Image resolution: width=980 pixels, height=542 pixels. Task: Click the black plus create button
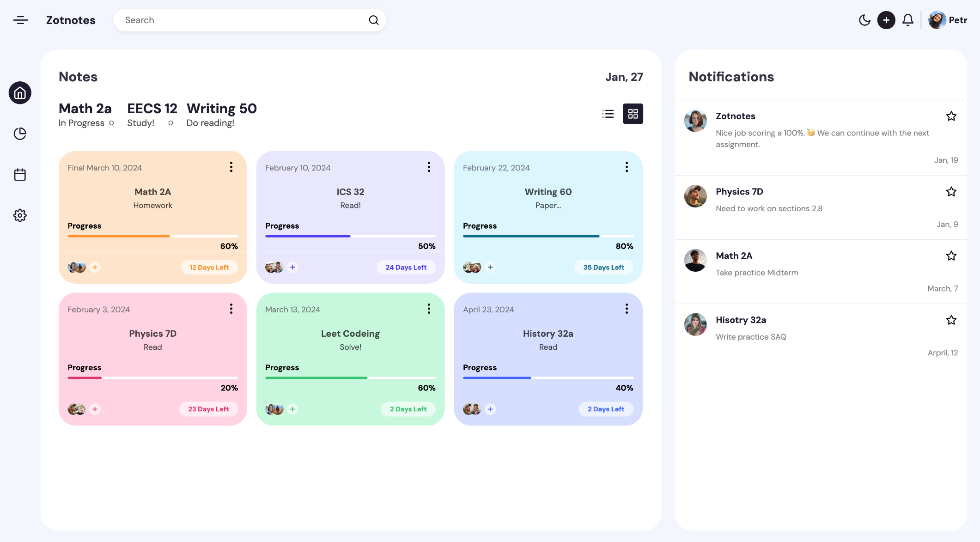886,20
